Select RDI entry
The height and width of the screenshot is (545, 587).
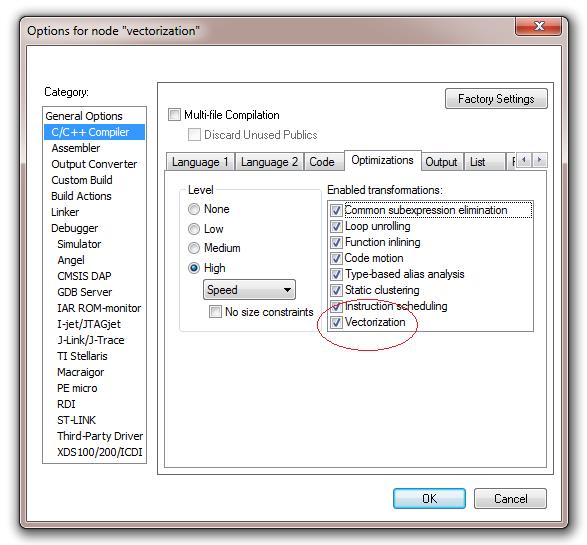[66, 404]
